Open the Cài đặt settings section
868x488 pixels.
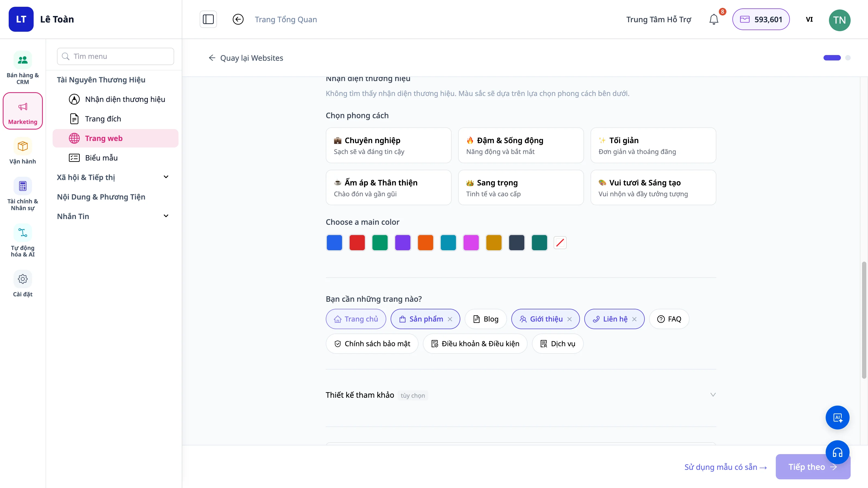point(23,284)
